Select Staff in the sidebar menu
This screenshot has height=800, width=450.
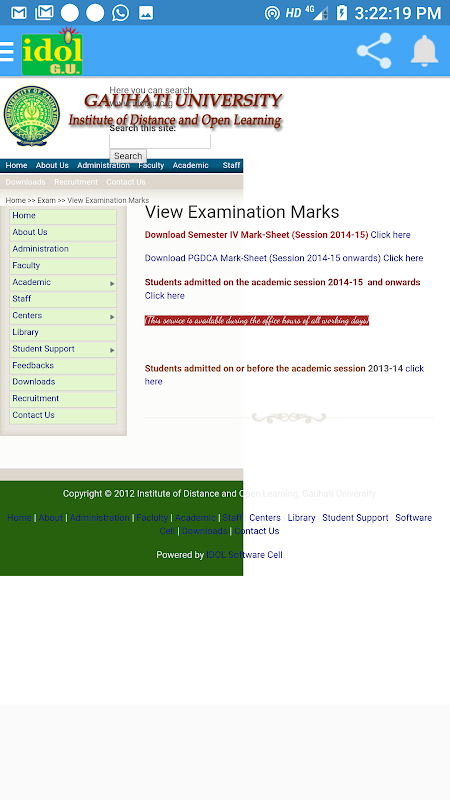[63, 299]
